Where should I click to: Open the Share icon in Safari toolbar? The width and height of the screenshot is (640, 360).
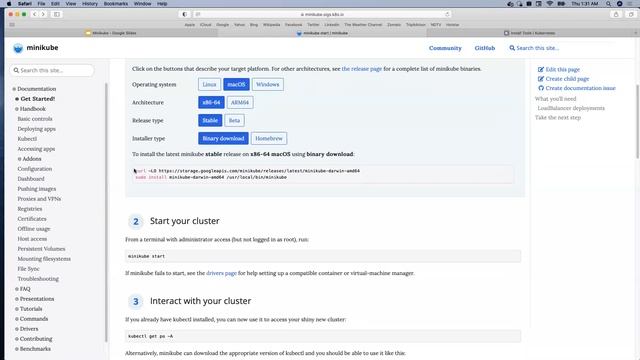tap(616, 14)
